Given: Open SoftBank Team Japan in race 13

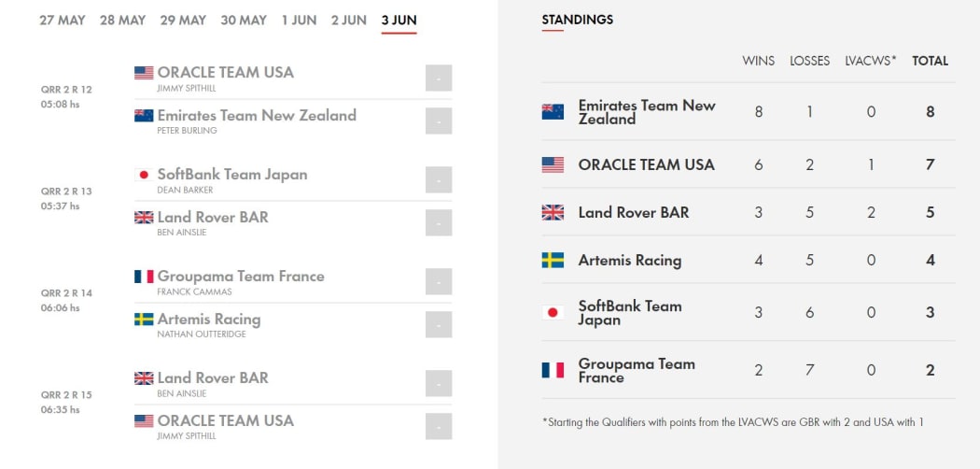Looking at the screenshot, I should [232, 175].
